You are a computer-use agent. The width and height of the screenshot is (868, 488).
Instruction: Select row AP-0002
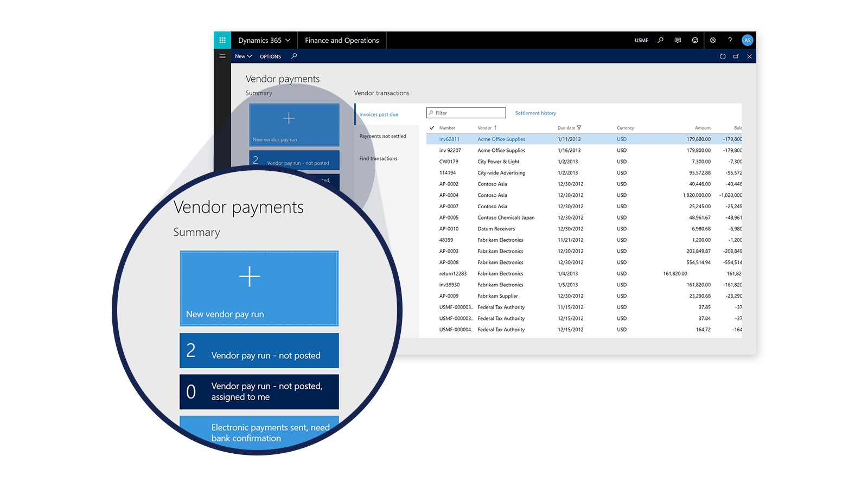584,184
